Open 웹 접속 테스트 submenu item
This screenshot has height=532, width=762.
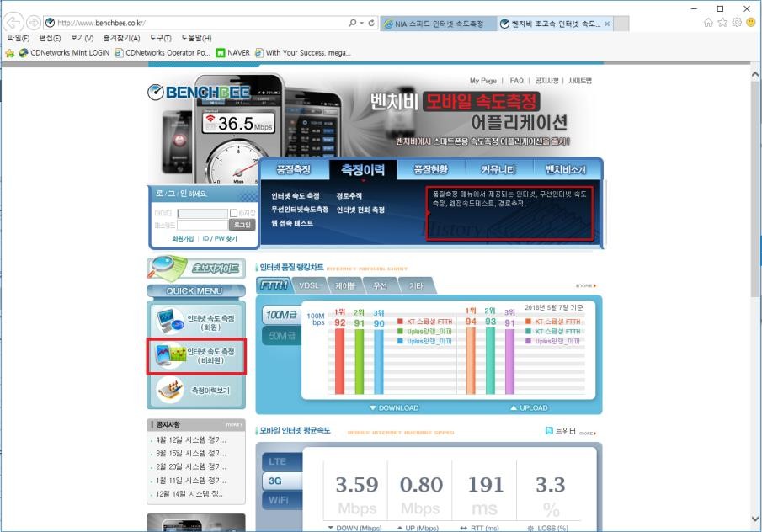point(292,223)
